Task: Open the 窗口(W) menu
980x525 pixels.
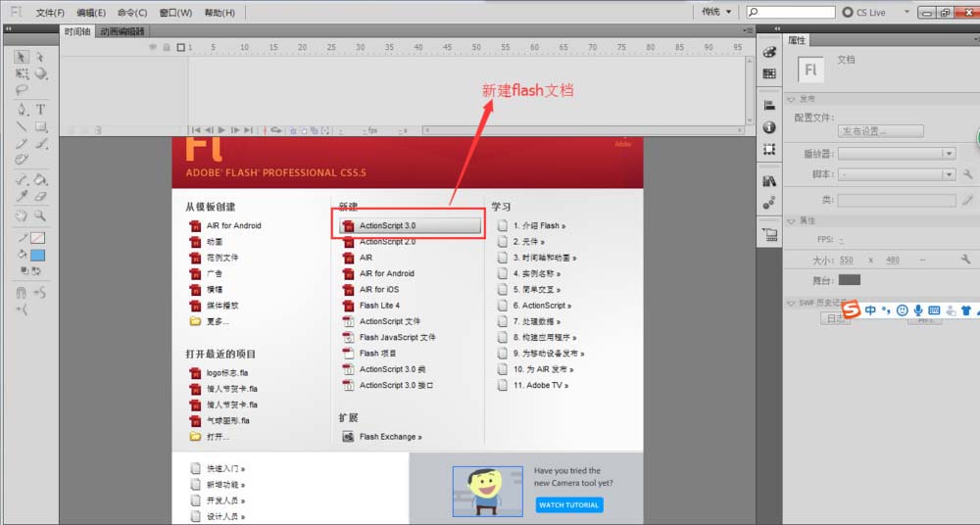Action: click(175, 13)
